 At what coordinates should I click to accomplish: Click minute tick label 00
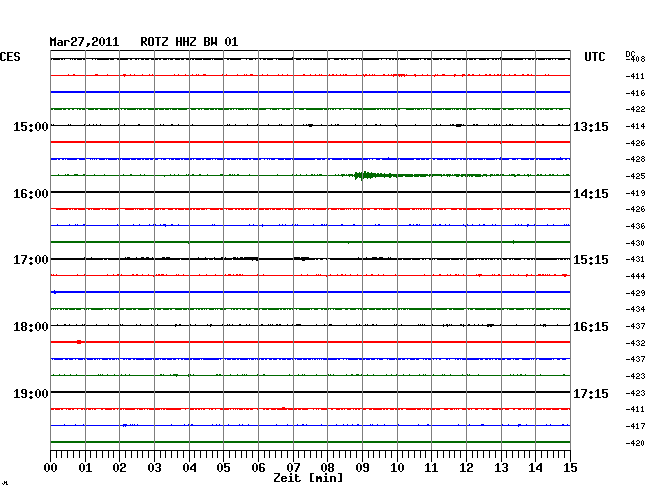tap(51, 468)
